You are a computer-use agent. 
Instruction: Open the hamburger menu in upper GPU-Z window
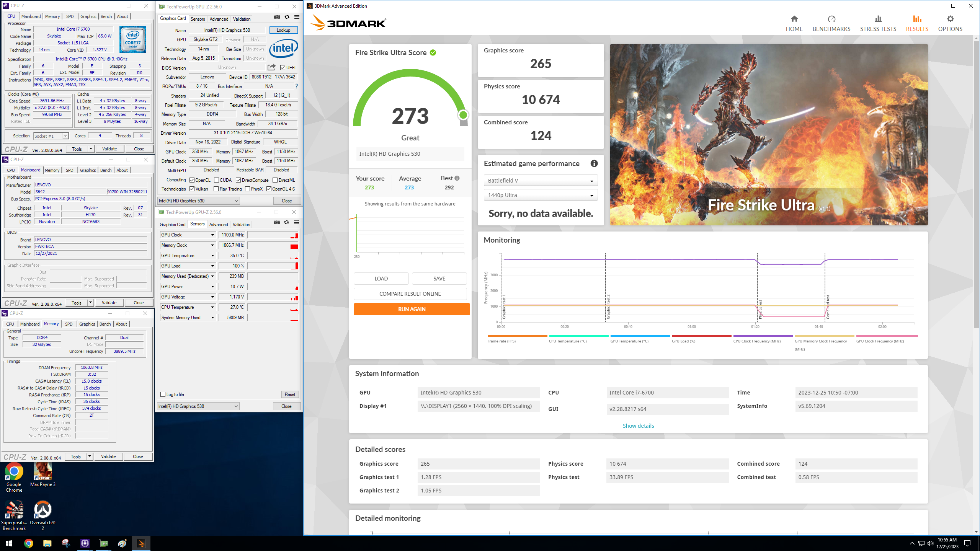[x=297, y=17]
